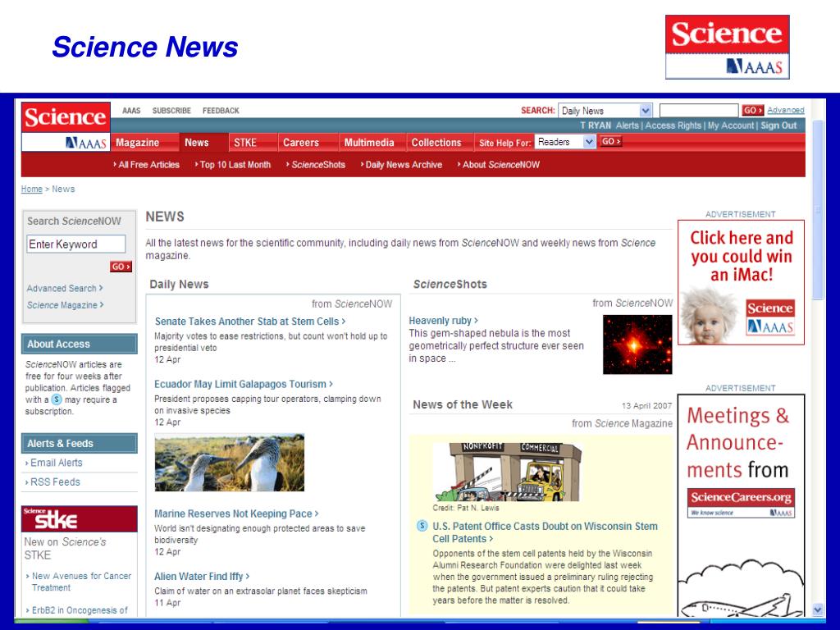840x630 pixels.
Task: Open the blue-footed boobies photo
Action: [230, 463]
